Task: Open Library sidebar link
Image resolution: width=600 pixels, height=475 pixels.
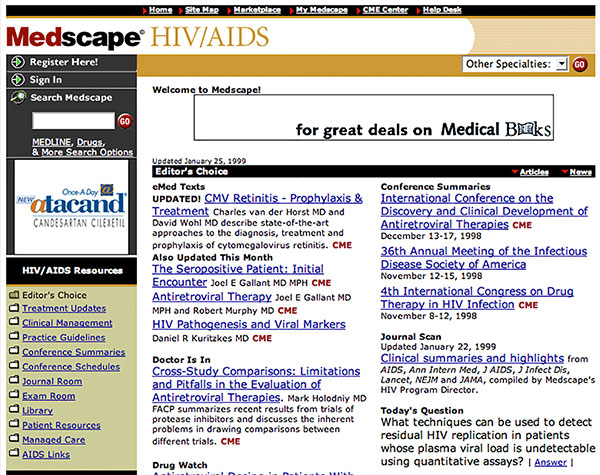Action: pos(38,411)
